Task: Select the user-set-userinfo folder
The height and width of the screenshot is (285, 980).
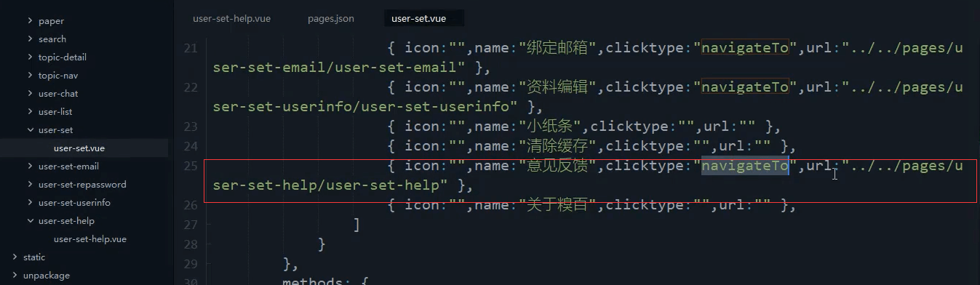Action: pyautogui.click(x=74, y=203)
